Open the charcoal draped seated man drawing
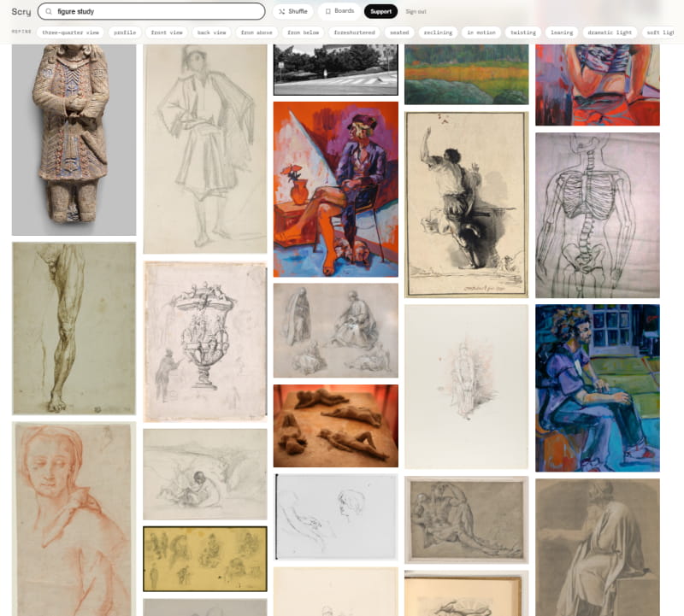Image resolution: width=684 pixels, height=616 pixels. tap(598, 547)
